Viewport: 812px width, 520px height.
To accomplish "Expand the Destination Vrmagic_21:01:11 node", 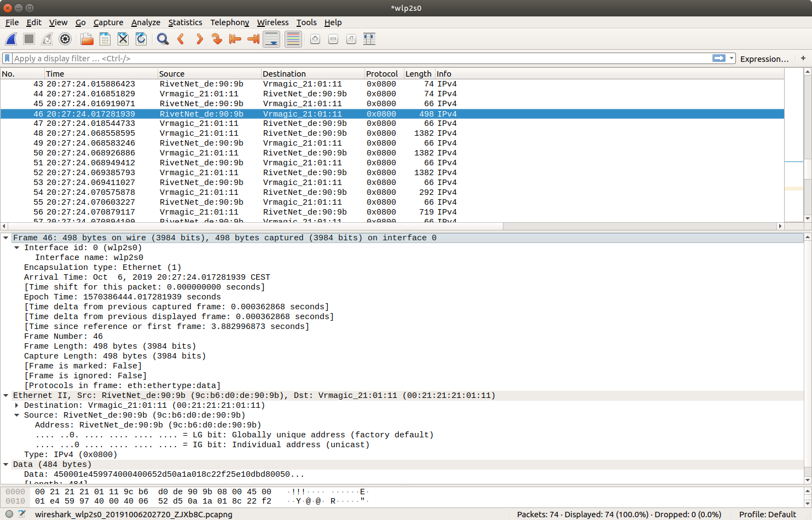I will click(17, 406).
